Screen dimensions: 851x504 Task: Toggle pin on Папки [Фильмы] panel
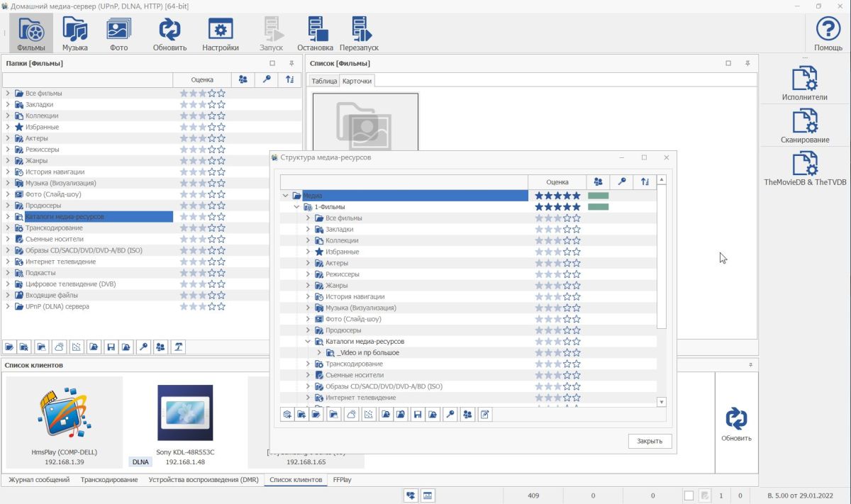291,63
